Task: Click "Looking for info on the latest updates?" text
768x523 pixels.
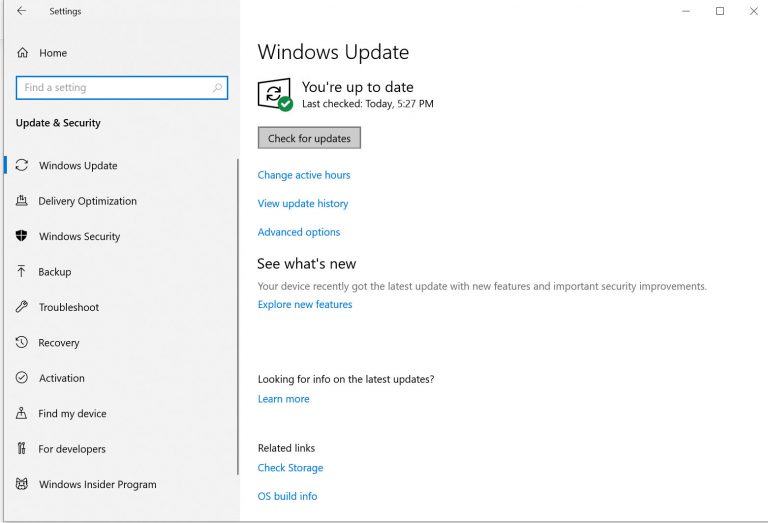Action: (346, 379)
